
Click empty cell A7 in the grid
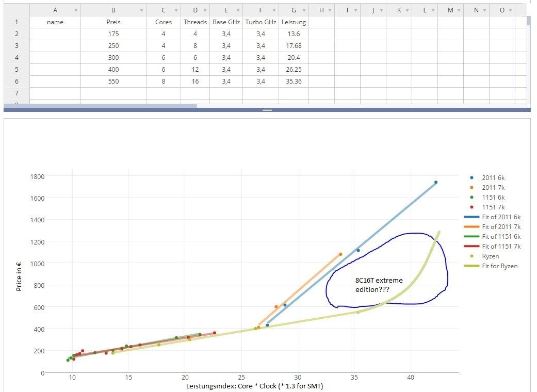click(55, 93)
